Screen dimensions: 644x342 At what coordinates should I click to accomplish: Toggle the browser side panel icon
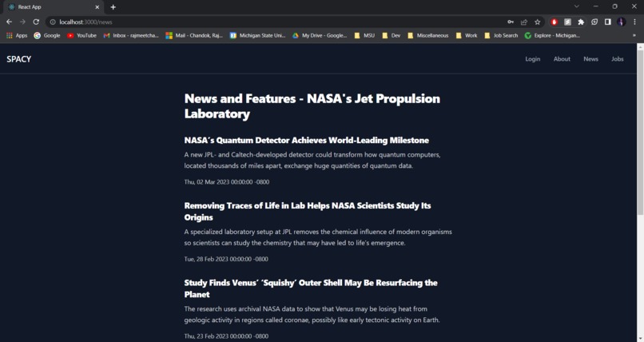point(608,22)
